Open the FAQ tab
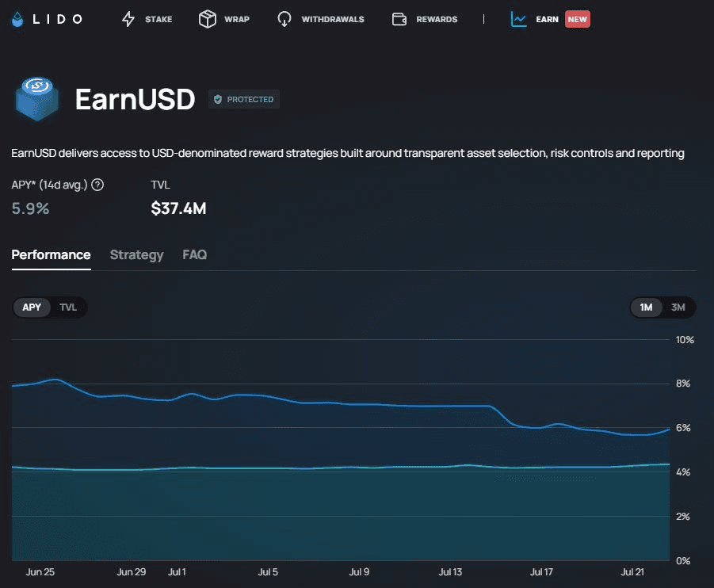 pyautogui.click(x=194, y=254)
